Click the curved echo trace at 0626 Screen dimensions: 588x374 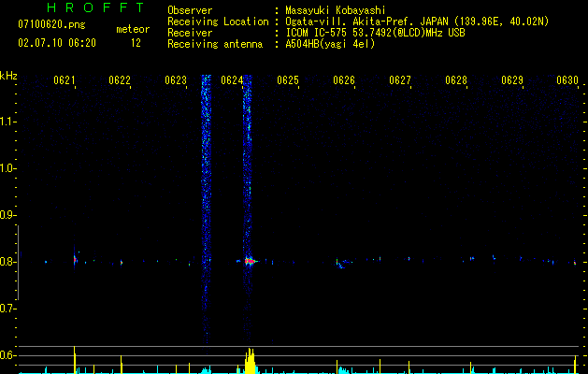tap(342, 264)
